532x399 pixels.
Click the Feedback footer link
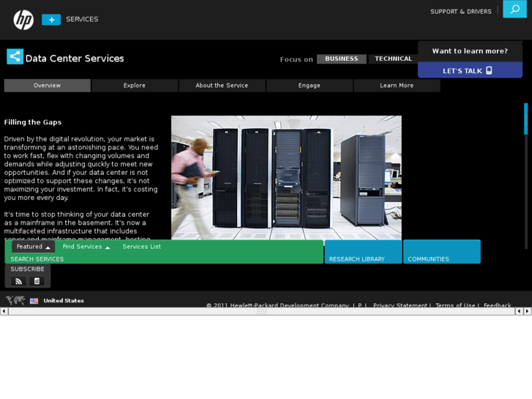coord(497,305)
